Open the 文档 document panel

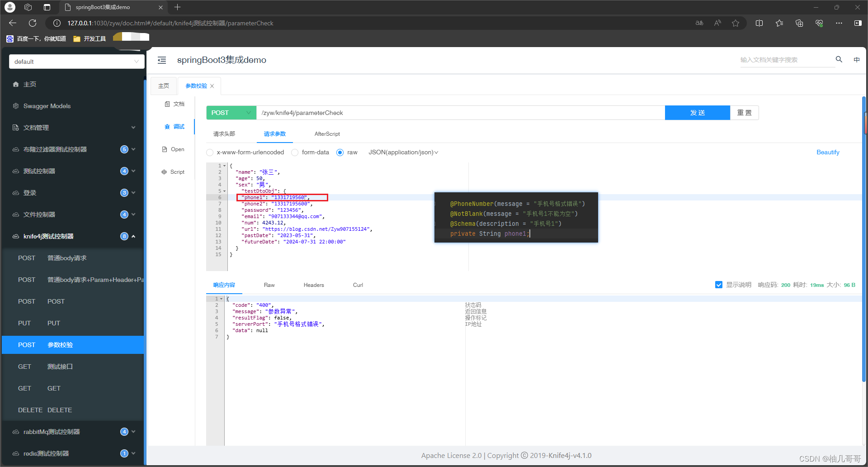175,104
